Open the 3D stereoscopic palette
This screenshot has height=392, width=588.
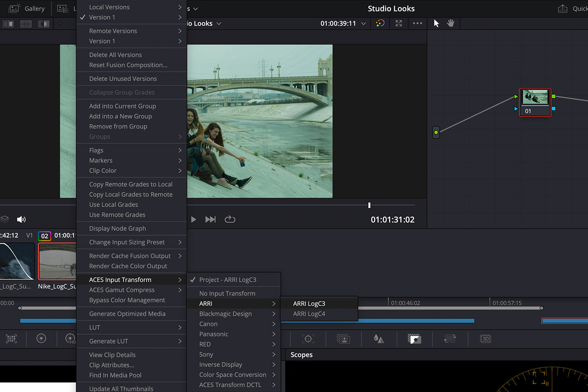tap(485, 339)
